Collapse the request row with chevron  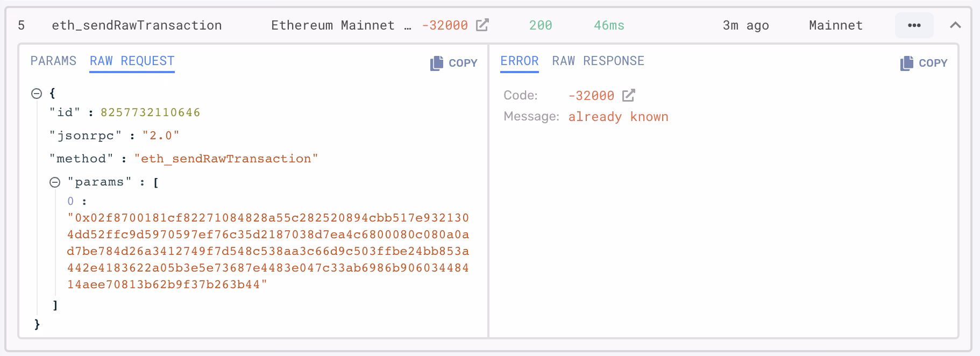coord(955,25)
